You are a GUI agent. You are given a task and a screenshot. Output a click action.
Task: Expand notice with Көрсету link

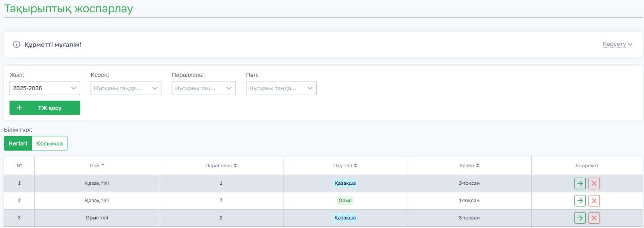[618, 44]
